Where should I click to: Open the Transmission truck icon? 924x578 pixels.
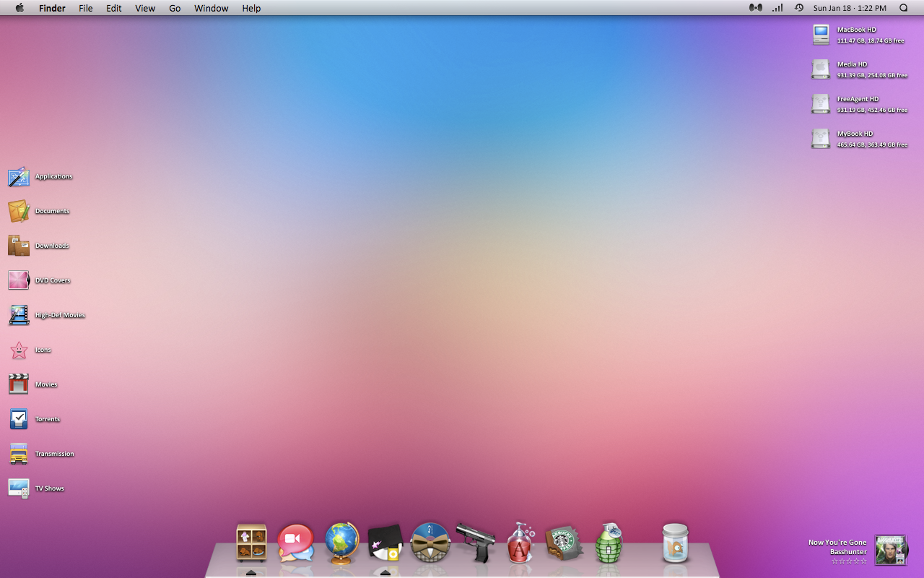click(x=19, y=454)
